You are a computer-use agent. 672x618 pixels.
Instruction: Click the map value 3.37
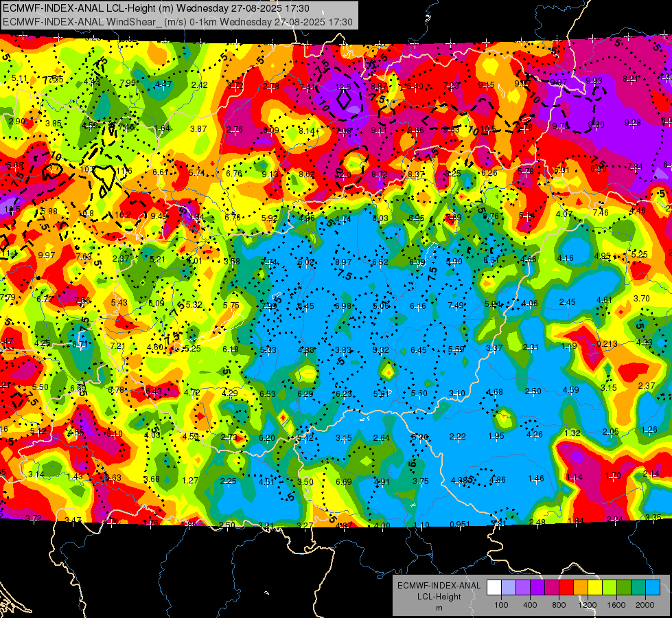pos(494,347)
